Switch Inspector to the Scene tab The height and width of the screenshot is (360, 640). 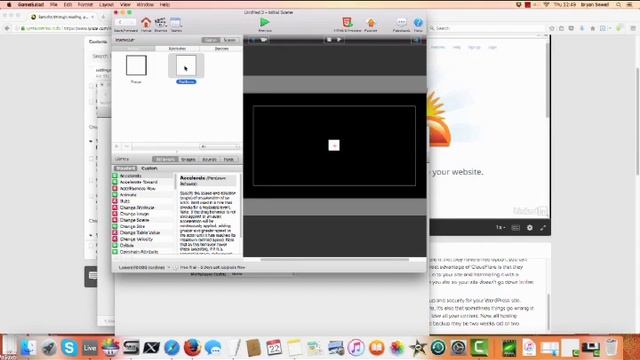(229, 40)
